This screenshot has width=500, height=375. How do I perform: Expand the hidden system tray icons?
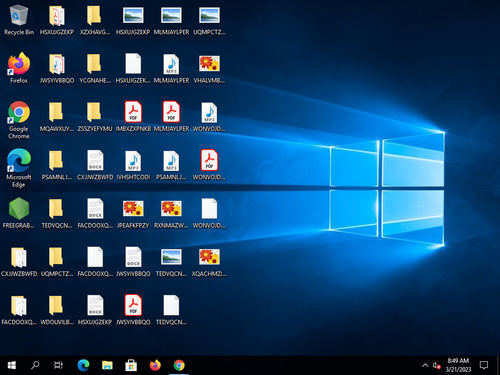(x=425, y=365)
